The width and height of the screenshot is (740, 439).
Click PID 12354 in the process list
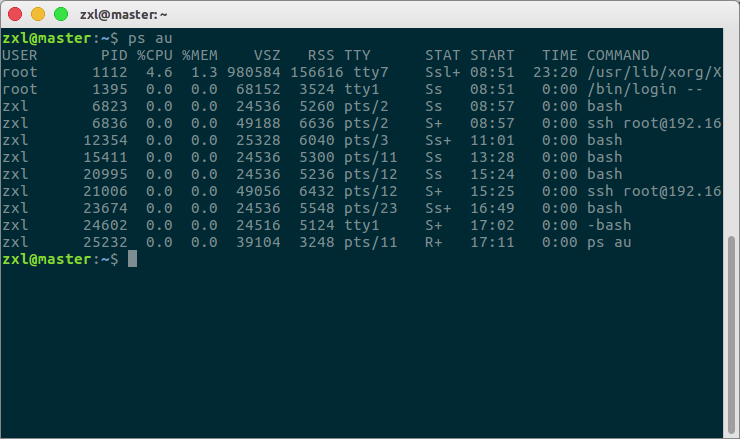click(x=105, y=140)
